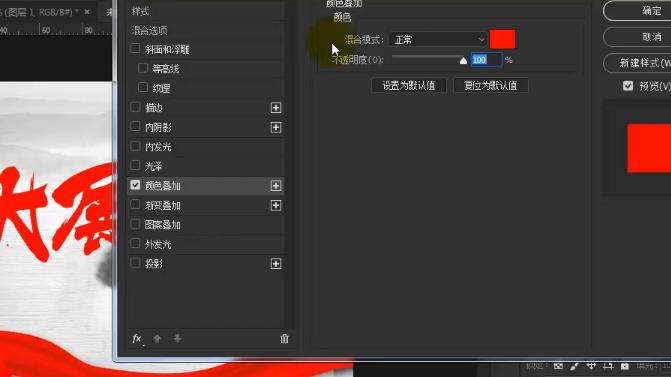This screenshot has height=377, width=671.
Task: Enable the 内阴影 checkbox
Action: click(x=135, y=127)
